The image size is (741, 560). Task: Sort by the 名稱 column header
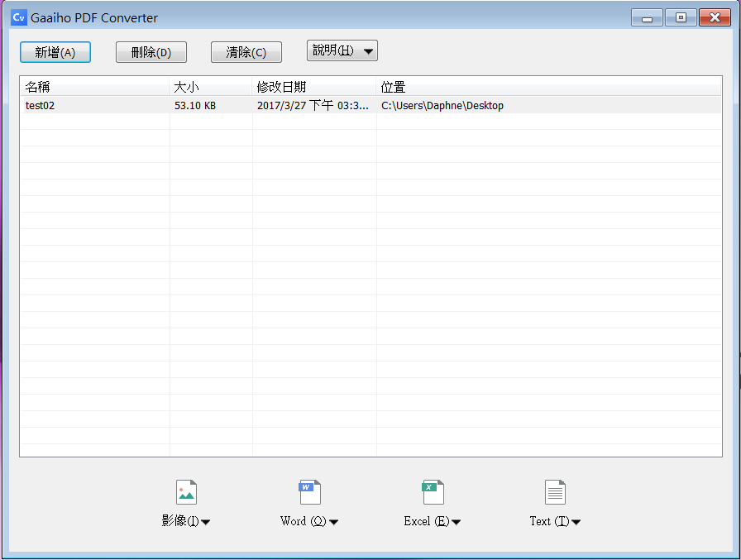94,87
